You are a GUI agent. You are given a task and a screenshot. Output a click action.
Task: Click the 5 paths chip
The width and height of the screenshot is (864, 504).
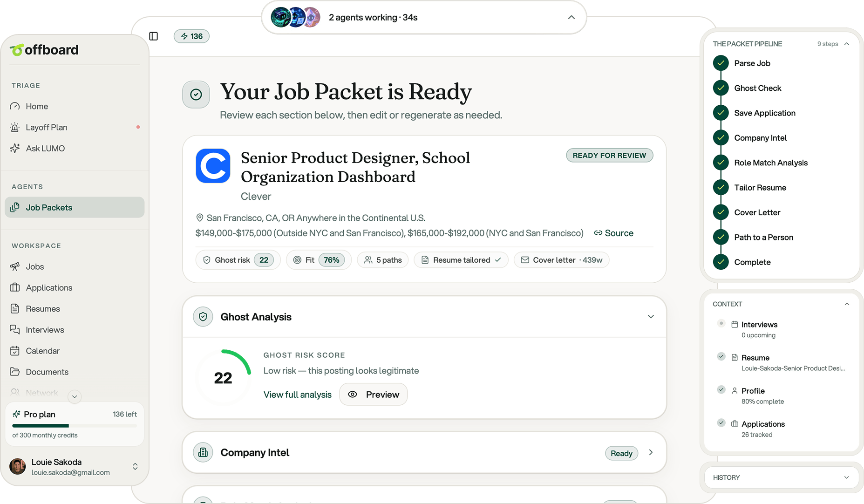[383, 260]
